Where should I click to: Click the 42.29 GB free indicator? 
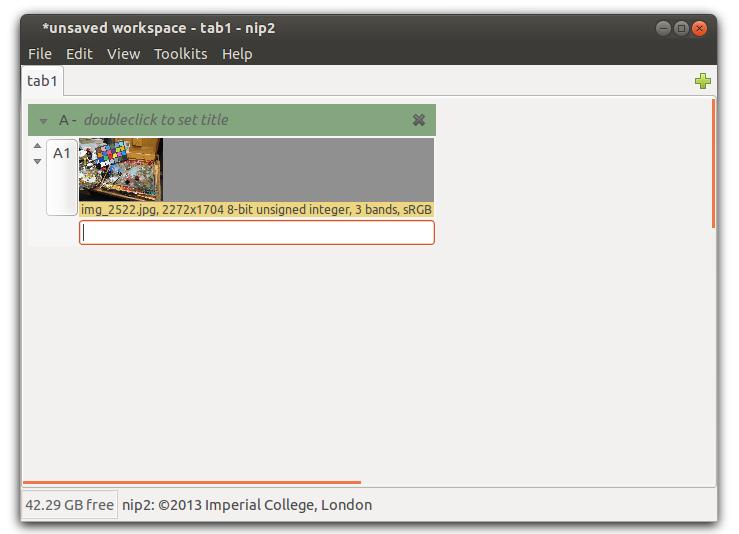click(x=69, y=505)
